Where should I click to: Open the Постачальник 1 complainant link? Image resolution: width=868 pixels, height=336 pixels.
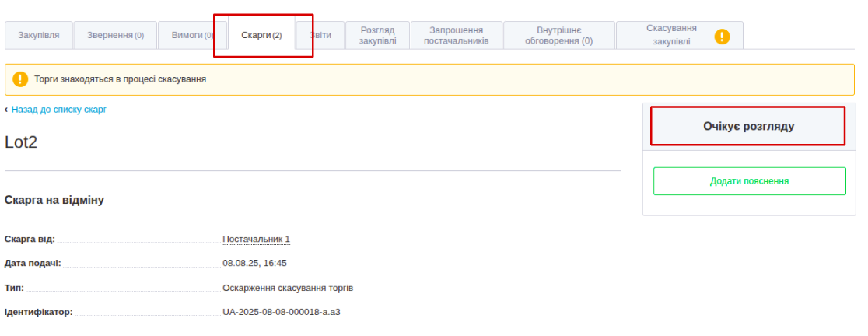[x=256, y=239]
